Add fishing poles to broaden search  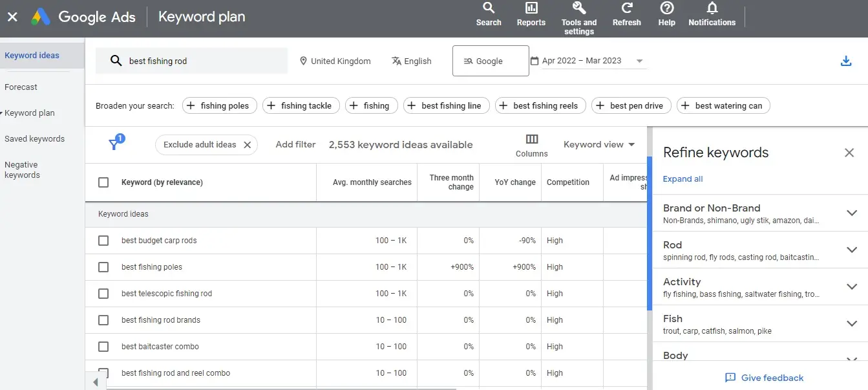(220, 105)
